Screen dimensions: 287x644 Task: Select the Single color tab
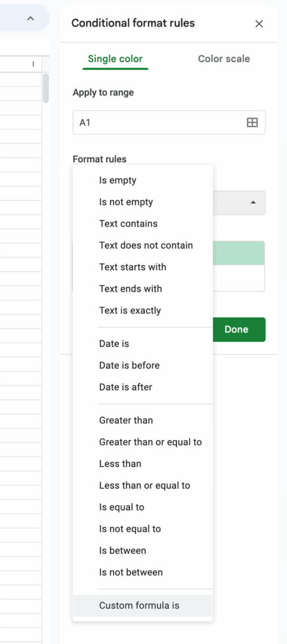click(115, 58)
